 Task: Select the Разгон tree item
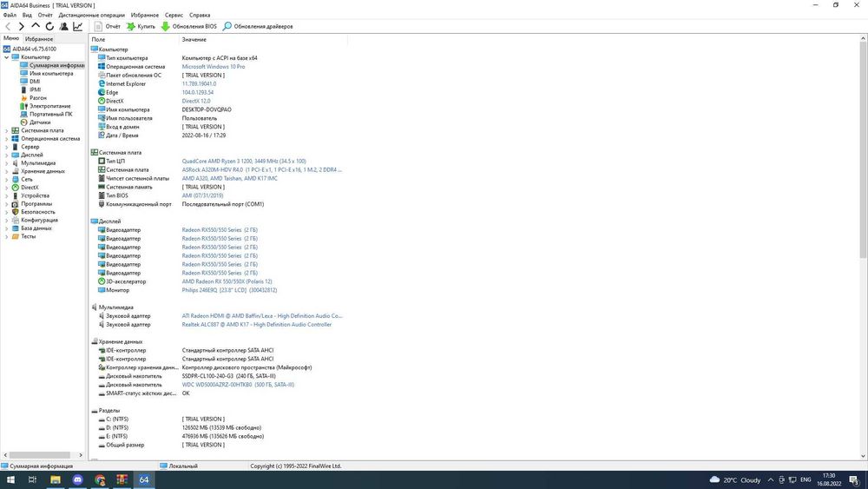[37, 97]
